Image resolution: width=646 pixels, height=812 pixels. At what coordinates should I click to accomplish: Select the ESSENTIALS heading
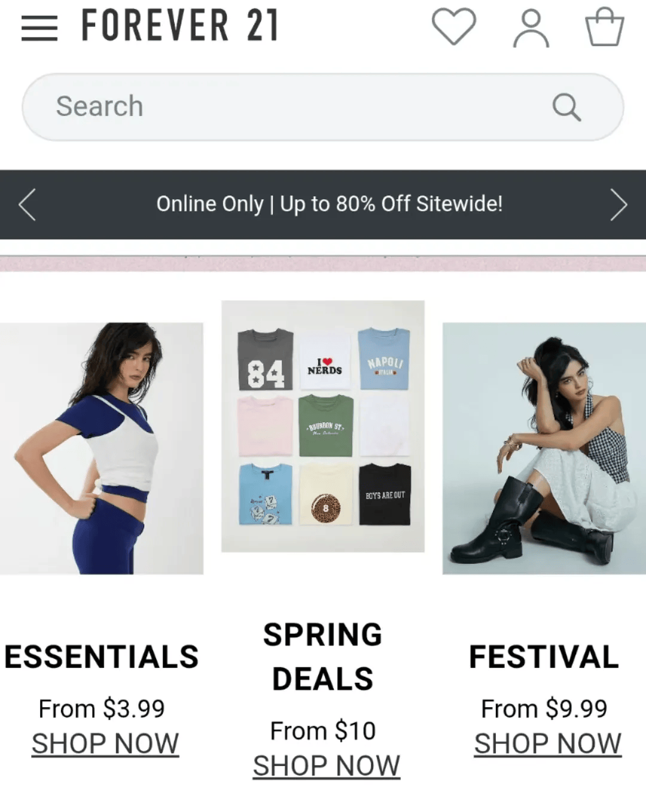pos(102,656)
